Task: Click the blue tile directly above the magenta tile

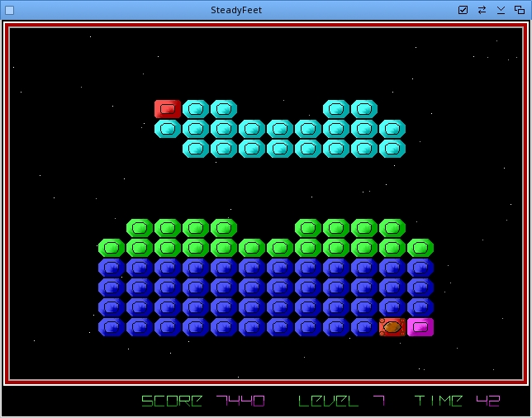Action: [x=420, y=307]
